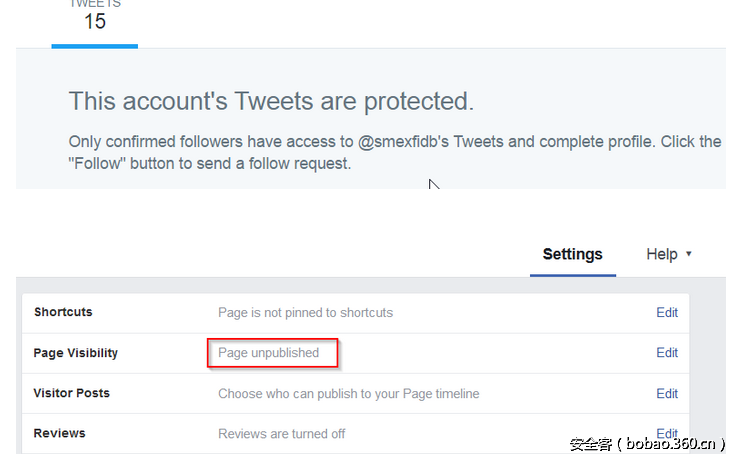Select the Reviews row label
Screen dimensions: 740x462
60,433
